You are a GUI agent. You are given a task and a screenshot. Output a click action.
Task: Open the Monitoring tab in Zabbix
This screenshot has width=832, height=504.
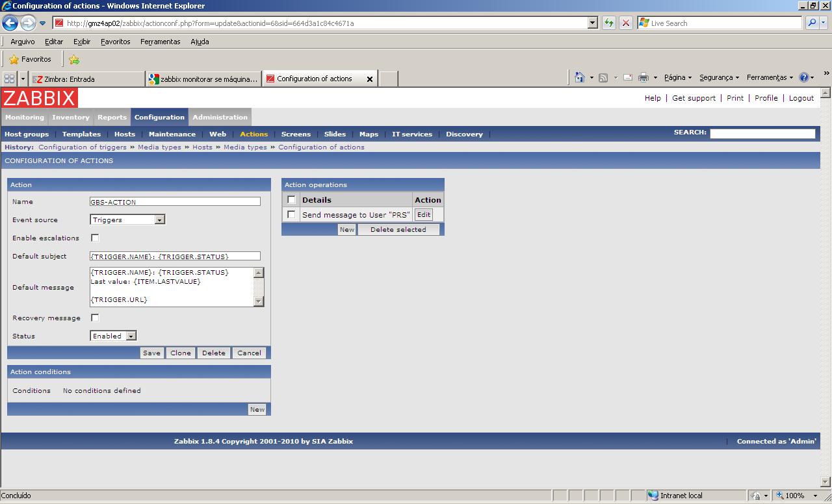pos(25,118)
